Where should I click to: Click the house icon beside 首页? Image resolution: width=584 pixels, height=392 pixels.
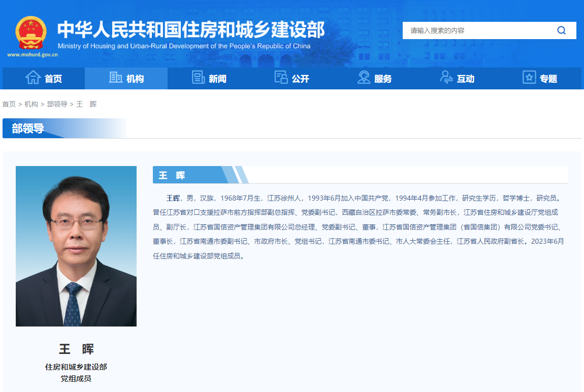pyautogui.click(x=33, y=77)
